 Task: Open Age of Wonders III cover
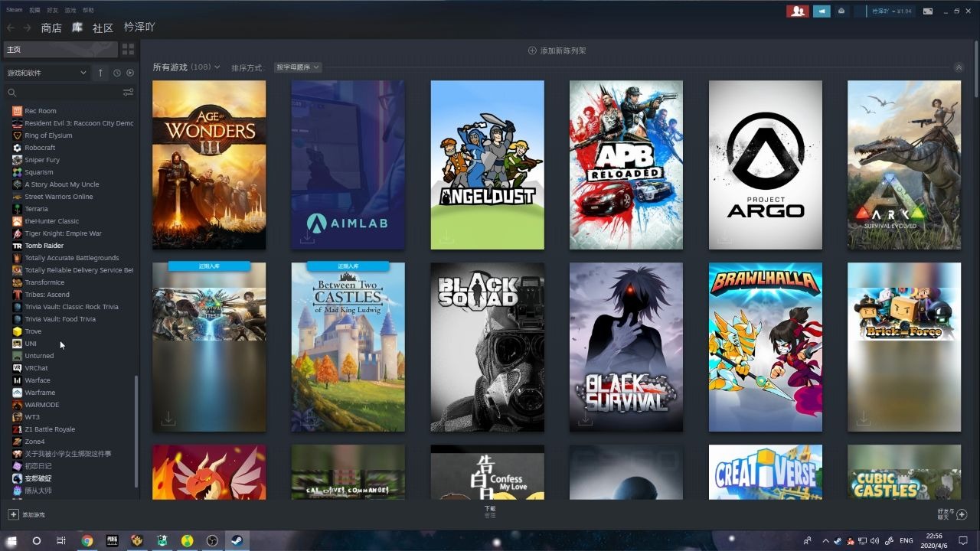(x=209, y=165)
